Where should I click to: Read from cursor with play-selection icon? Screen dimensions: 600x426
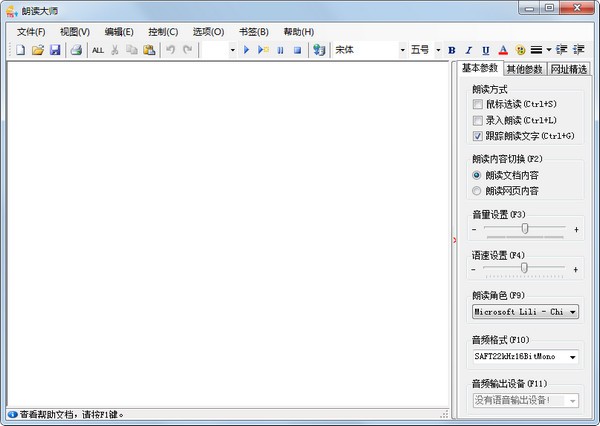point(263,50)
